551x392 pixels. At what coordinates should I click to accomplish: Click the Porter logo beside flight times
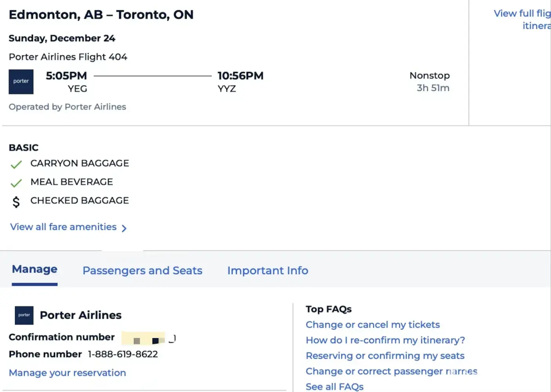(21, 82)
